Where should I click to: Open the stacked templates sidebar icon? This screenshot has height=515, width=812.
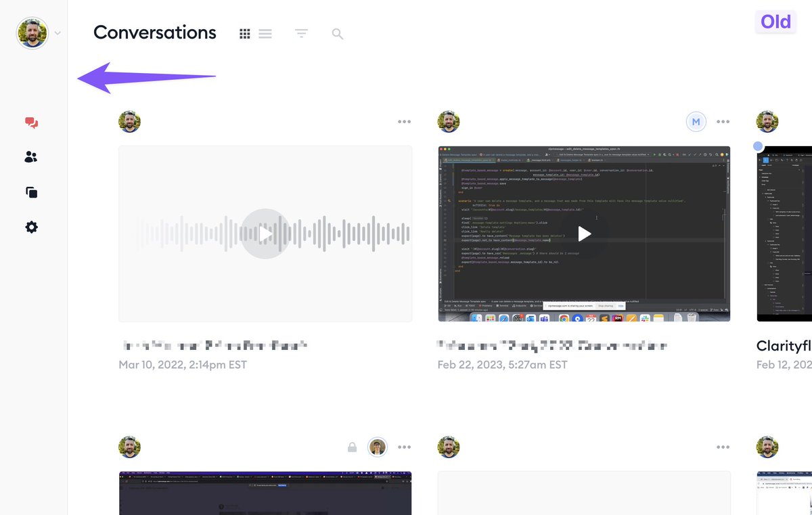click(31, 192)
